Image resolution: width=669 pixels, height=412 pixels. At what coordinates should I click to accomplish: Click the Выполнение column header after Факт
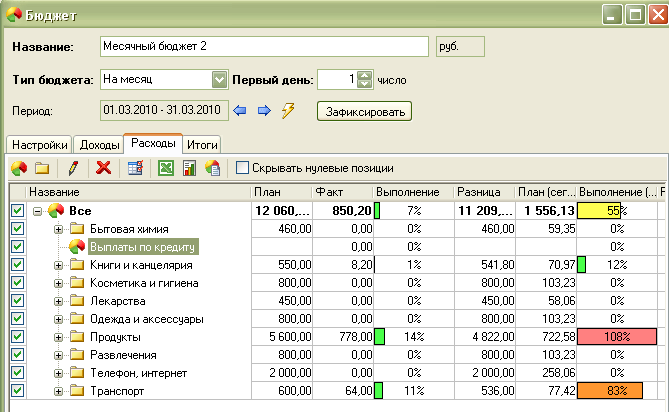point(413,192)
